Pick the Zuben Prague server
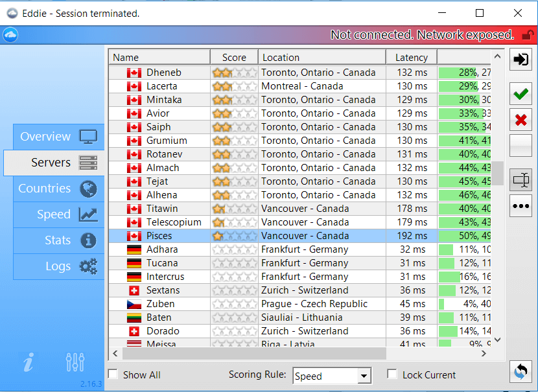This screenshot has height=392, width=538. [300, 304]
